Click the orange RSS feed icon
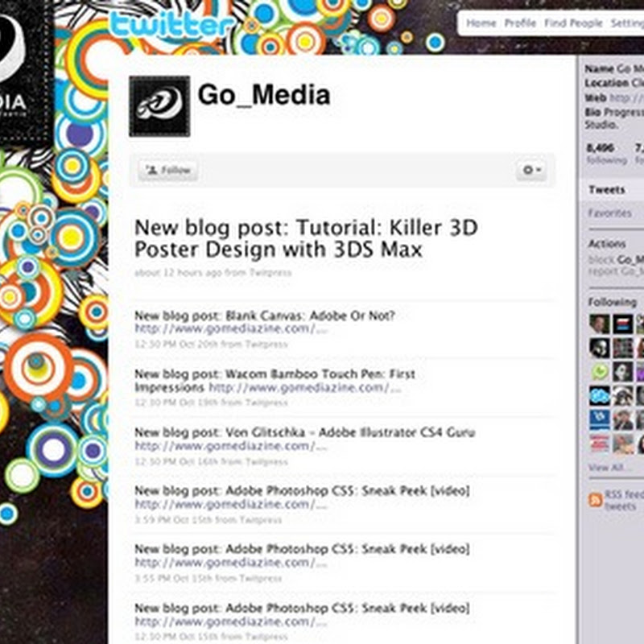Viewport: 644px width, 644px height. coord(595,499)
